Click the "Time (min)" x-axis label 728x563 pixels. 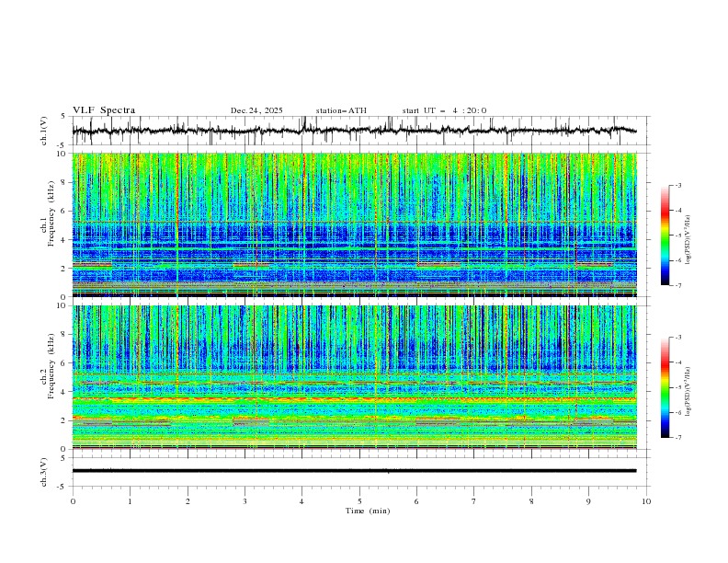[368, 511]
